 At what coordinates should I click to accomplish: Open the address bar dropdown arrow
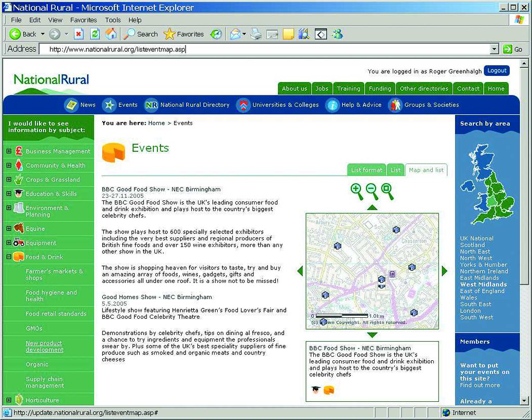click(x=494, y=49)
